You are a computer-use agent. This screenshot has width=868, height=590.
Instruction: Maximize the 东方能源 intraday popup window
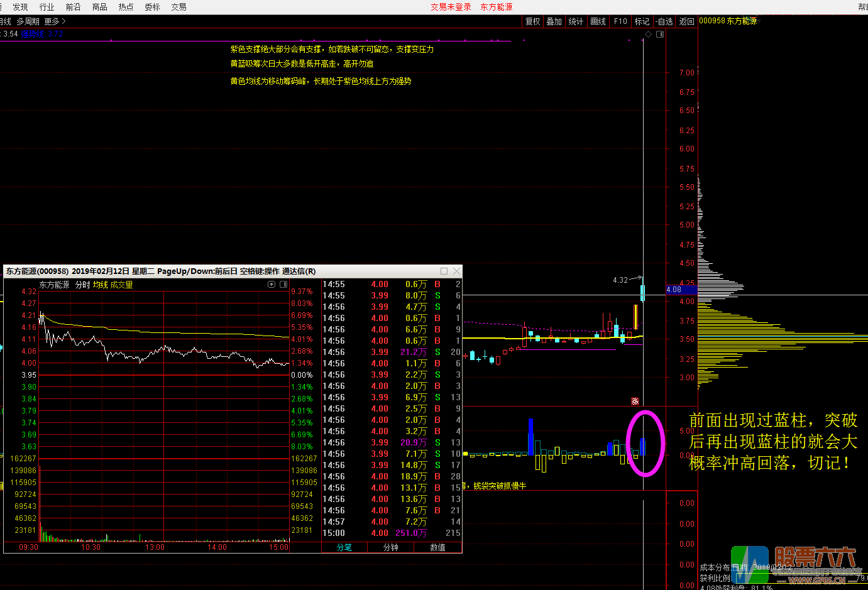click(x=444, y=271)
